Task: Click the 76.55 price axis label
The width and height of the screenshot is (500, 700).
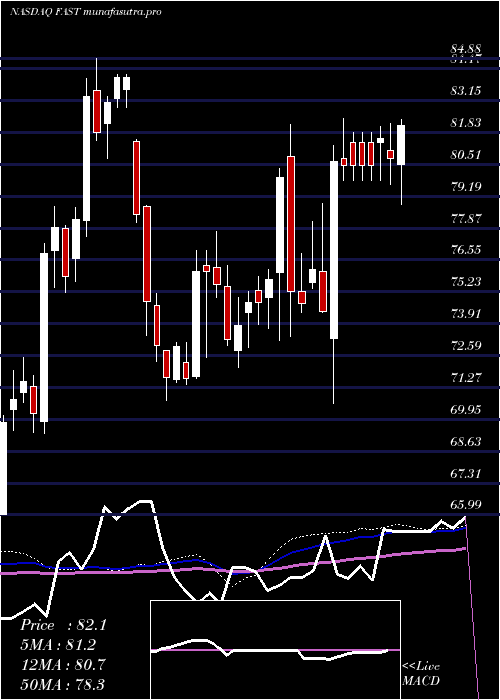Action: 466,250
